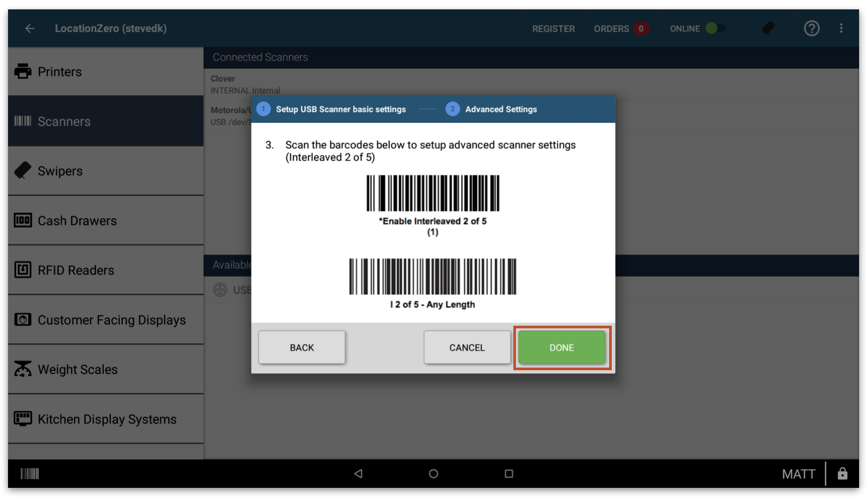Viewport: 868px width, 499px height.
Task: Open the REGISTER menu item
Action: [553, 29]
